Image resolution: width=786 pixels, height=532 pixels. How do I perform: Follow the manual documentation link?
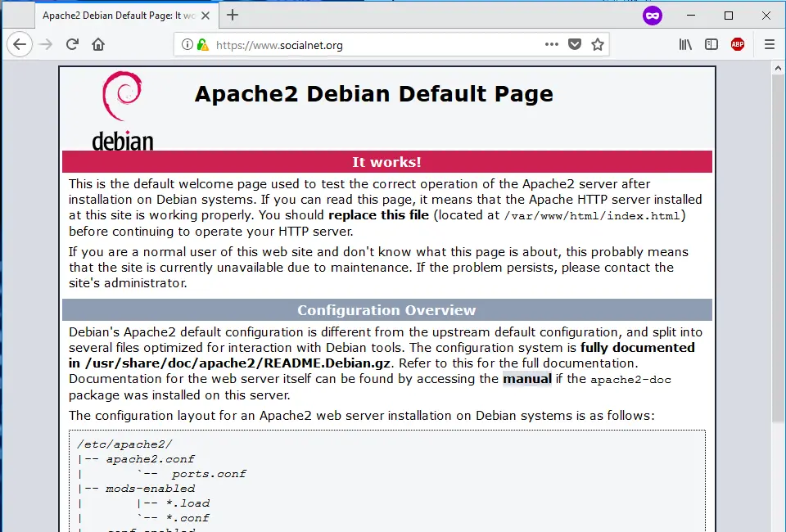tap(526, 379)
